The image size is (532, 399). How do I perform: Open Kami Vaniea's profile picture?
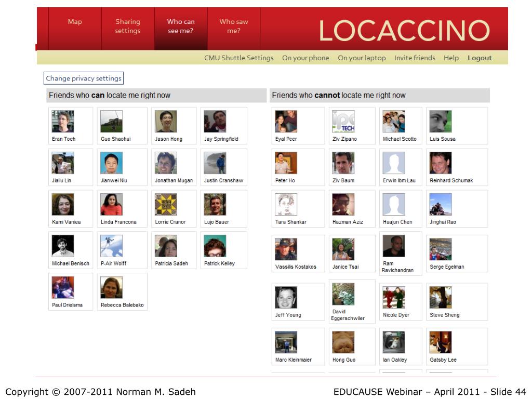coord(63,204)
